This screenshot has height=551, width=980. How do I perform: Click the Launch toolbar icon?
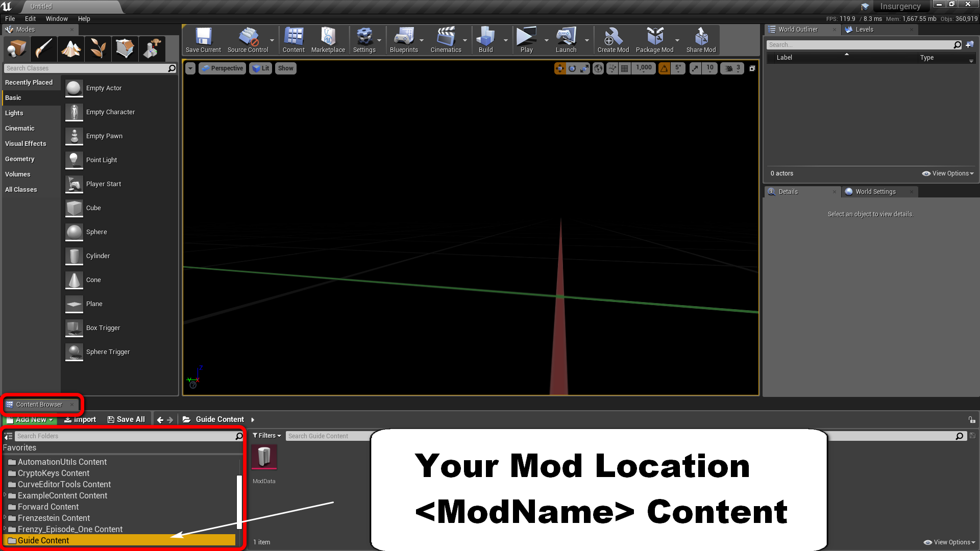click(x=566, y=40)
